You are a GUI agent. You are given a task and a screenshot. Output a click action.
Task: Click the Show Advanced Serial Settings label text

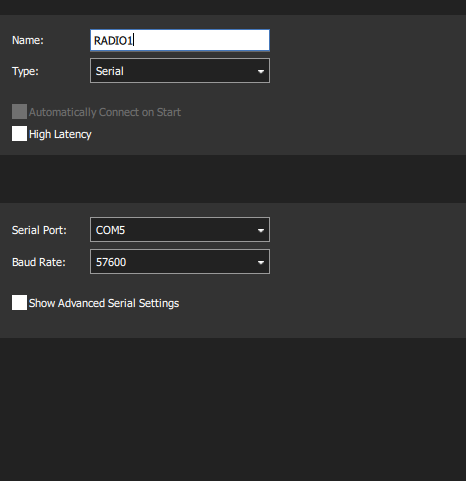point(104,303)
